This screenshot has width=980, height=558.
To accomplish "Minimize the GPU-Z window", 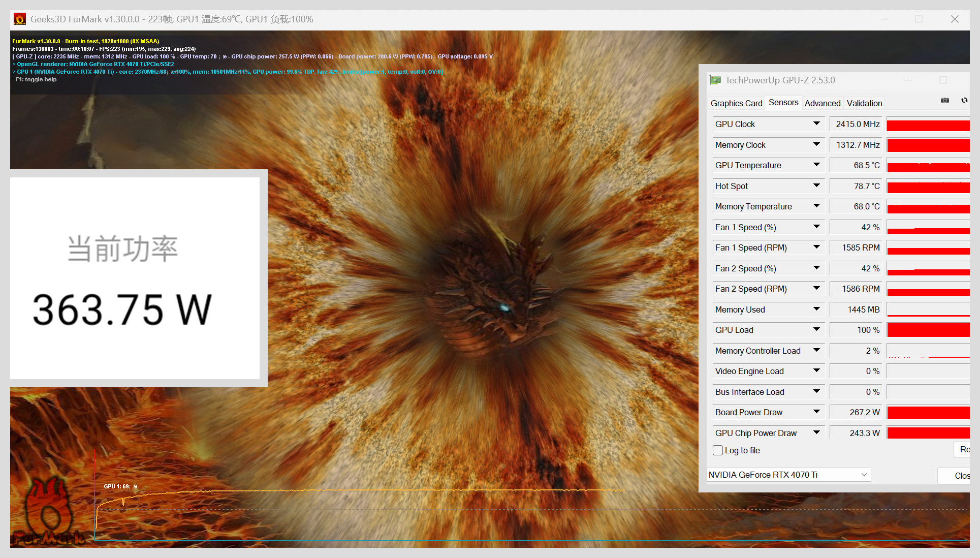I will [908, 80].
